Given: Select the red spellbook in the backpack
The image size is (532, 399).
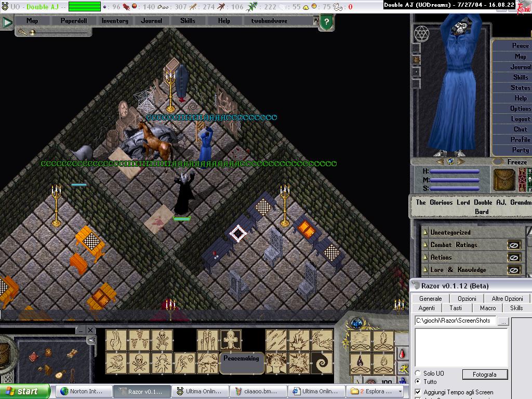Looking at the screenshot, I should (33, 357).
